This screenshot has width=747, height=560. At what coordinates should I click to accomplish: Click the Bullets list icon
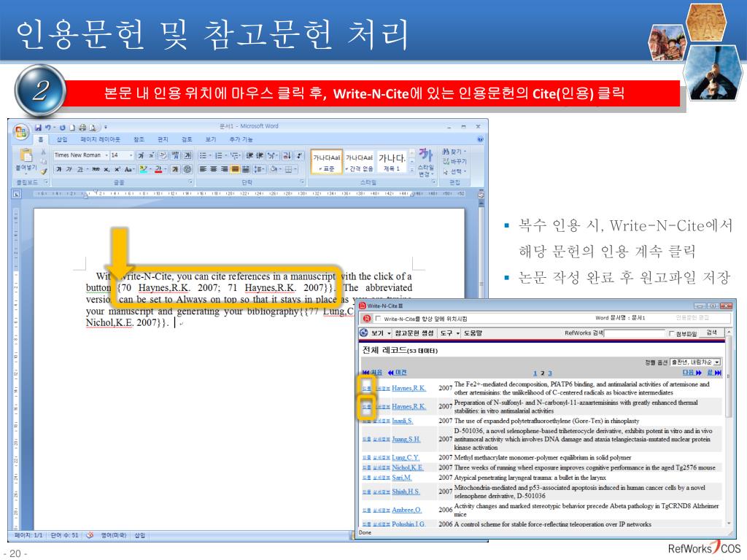pyautogui.click(x=203, y=155)
